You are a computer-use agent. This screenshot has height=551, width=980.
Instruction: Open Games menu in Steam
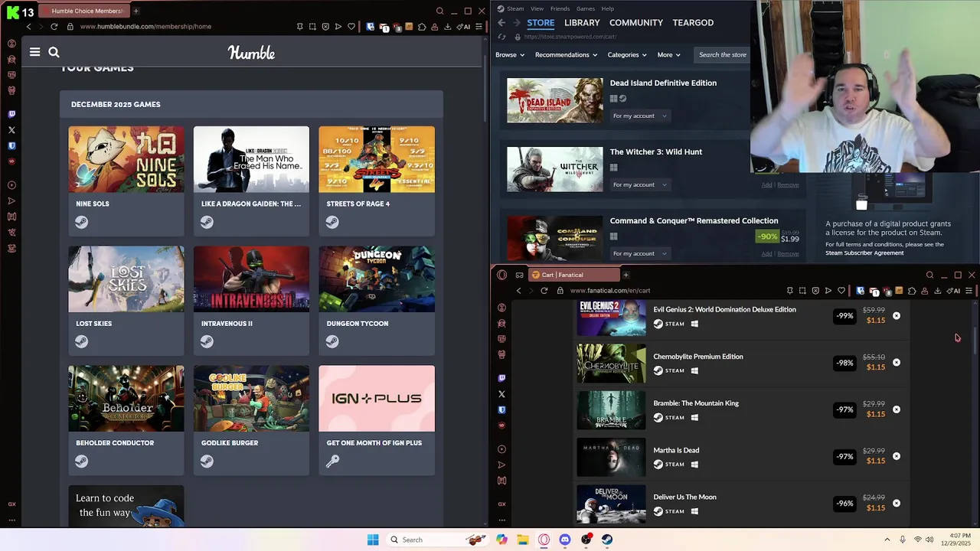pyautogui.click(x=586, y=8)
